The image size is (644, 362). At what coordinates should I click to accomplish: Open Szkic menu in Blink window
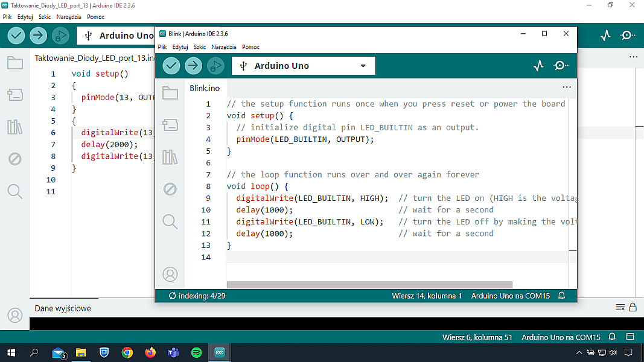tap(200, 47)
